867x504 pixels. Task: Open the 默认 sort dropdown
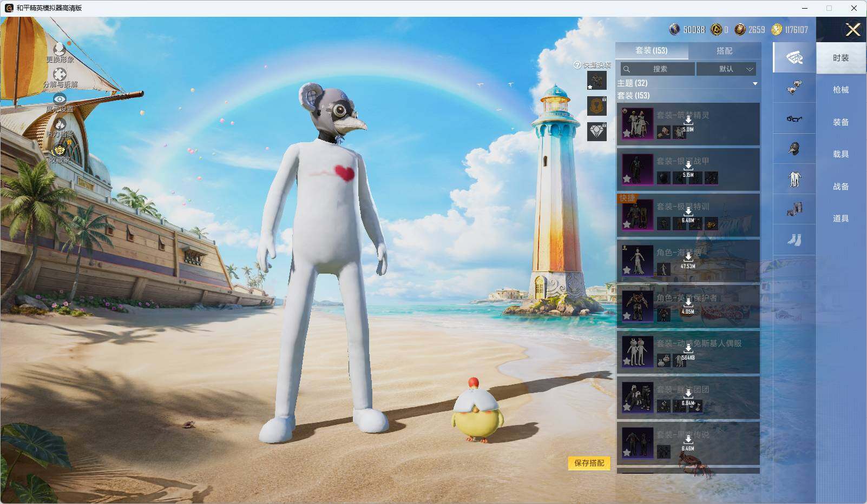point(726,69)
